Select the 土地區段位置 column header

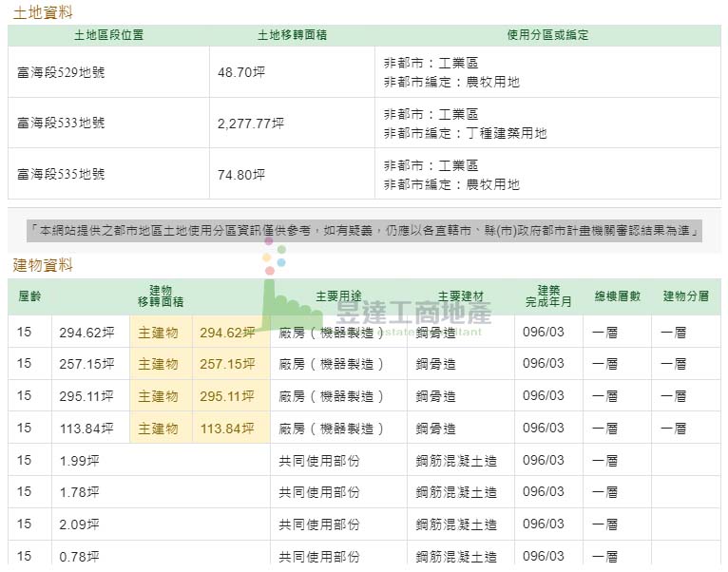(108, 35)
